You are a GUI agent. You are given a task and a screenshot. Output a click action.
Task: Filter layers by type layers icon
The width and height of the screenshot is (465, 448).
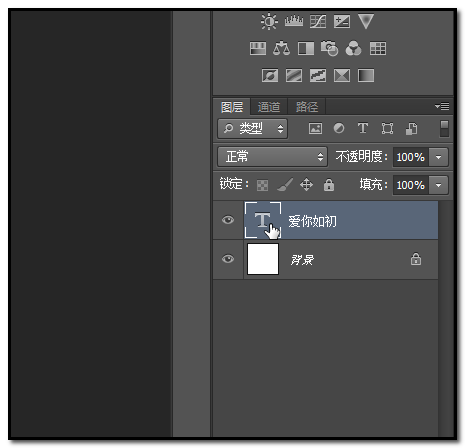click(363, 128)
